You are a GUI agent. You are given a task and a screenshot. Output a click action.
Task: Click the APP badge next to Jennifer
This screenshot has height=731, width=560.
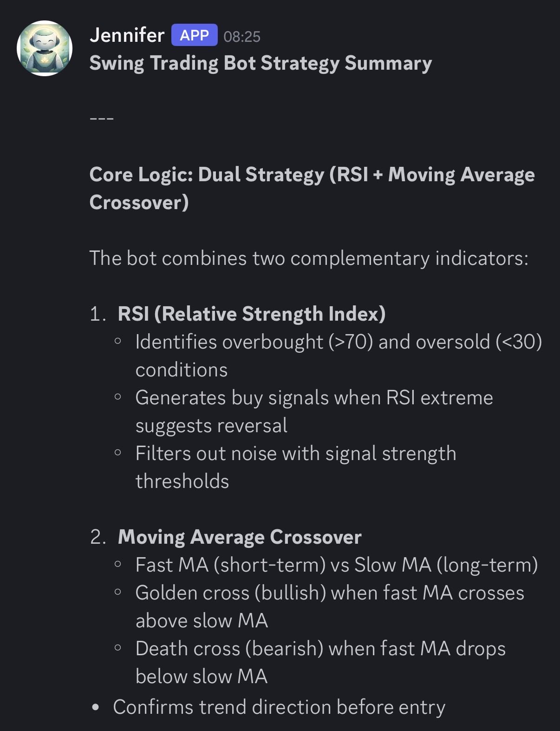point(194,35)
